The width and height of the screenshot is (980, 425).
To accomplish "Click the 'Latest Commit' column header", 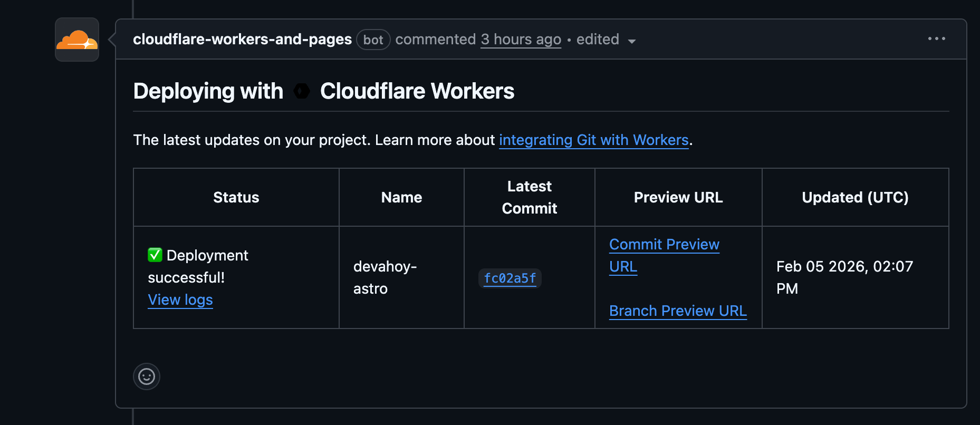I will [x=530, y=197].
